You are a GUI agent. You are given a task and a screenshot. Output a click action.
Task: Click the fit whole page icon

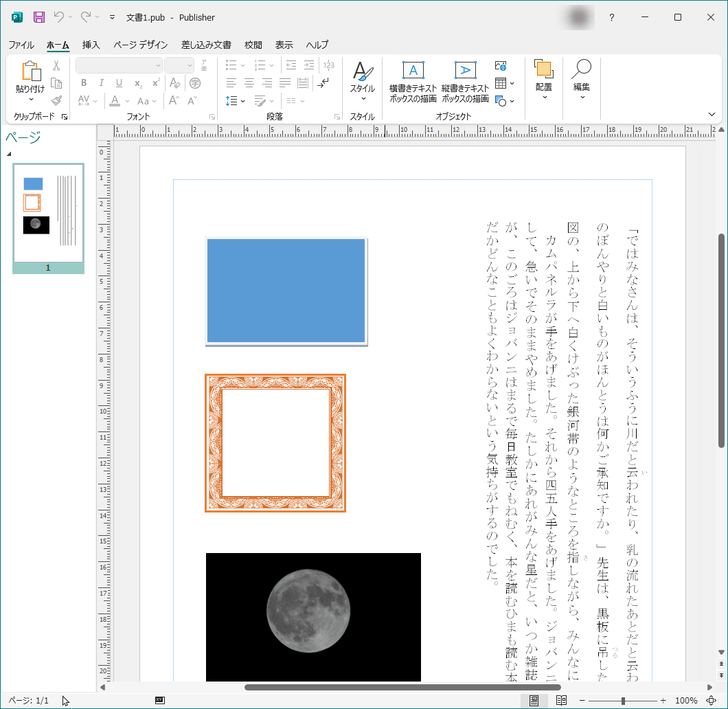coord(711,700)
